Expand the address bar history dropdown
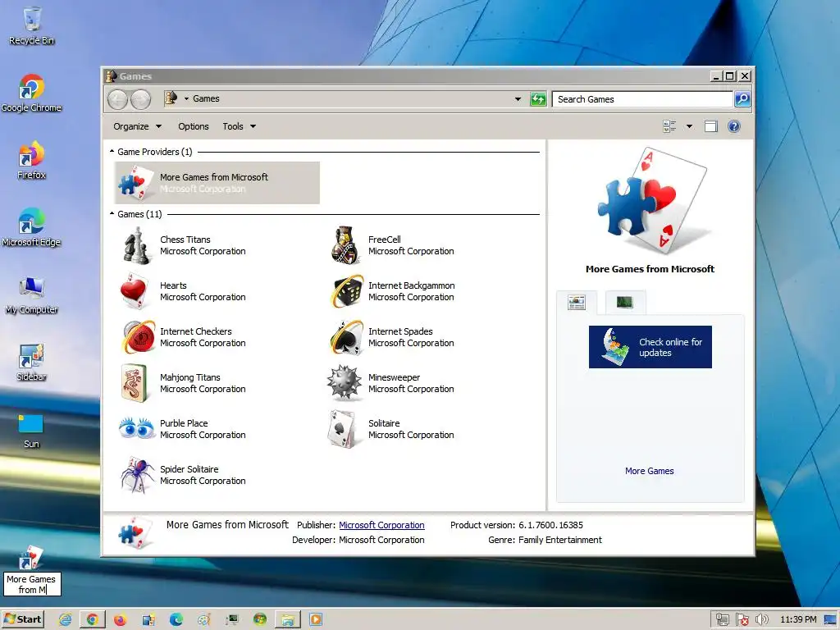The height and width of the screenshot is (630, 840). (518, 99)
